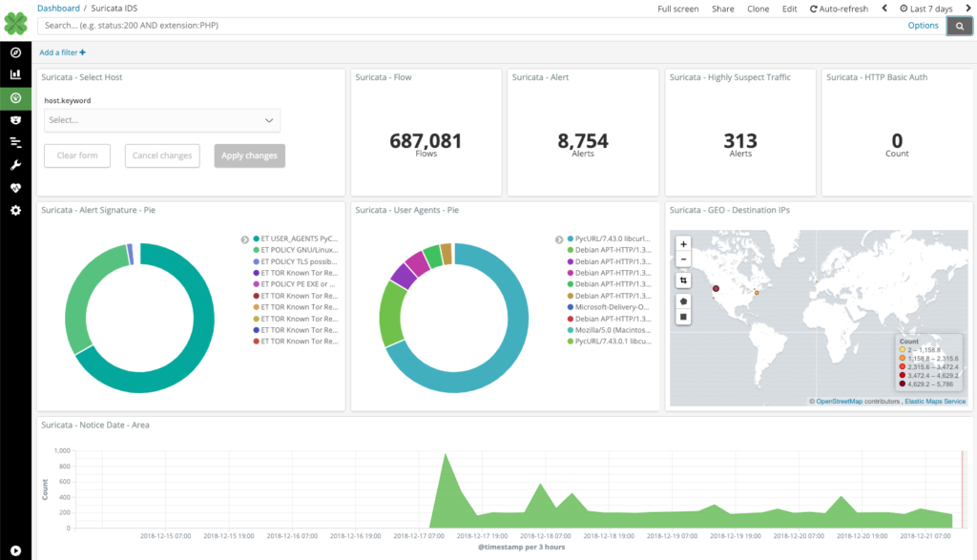The width and height of the screenshot is (977, 560).
Task: Click the map zoom in plus button
Action: point(683,244)
